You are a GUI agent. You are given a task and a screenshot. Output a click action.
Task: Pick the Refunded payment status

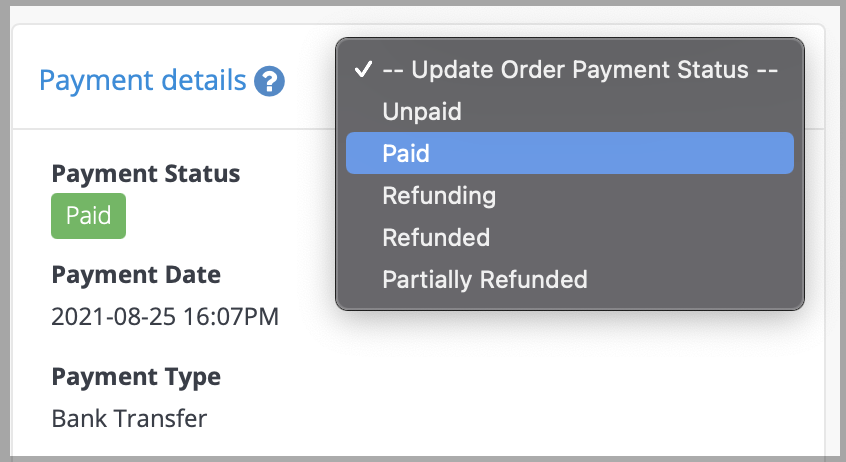pyautogui.click(x=570, y=237)
